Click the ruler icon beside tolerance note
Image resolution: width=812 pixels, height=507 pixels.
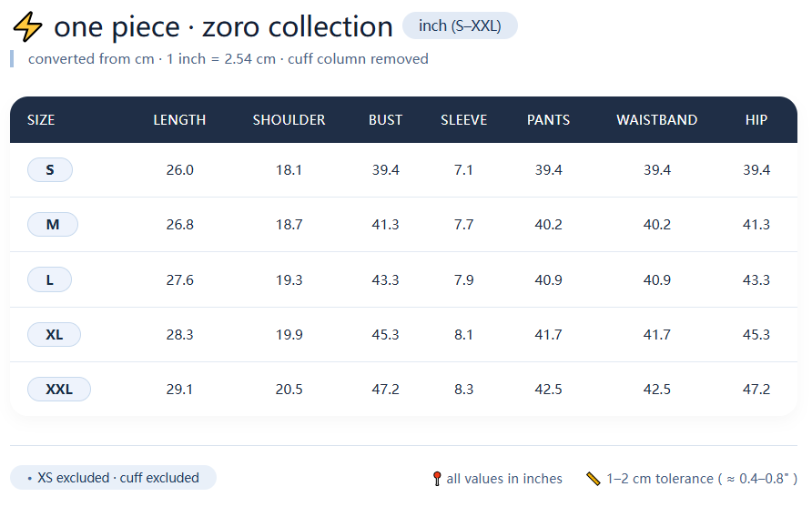(x=594, y=479)
